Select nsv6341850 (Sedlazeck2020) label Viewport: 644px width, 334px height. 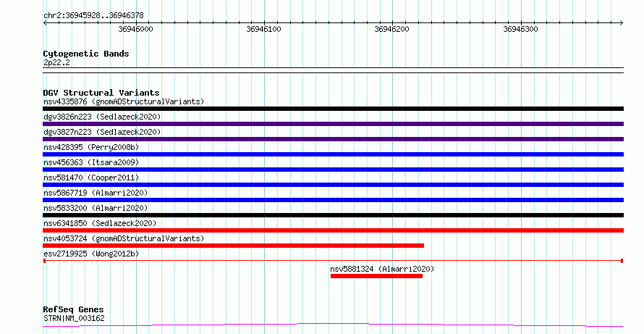(100, 223)
